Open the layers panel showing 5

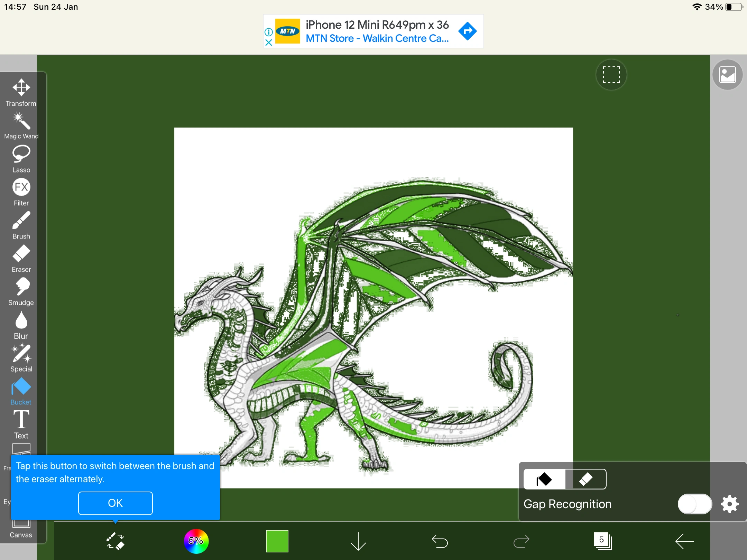603,541
